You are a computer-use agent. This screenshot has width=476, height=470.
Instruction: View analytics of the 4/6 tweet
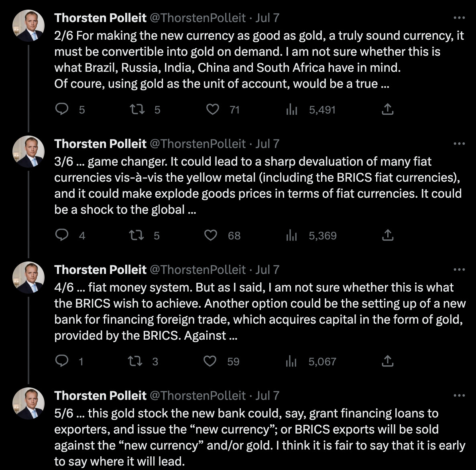coord(291,361)
